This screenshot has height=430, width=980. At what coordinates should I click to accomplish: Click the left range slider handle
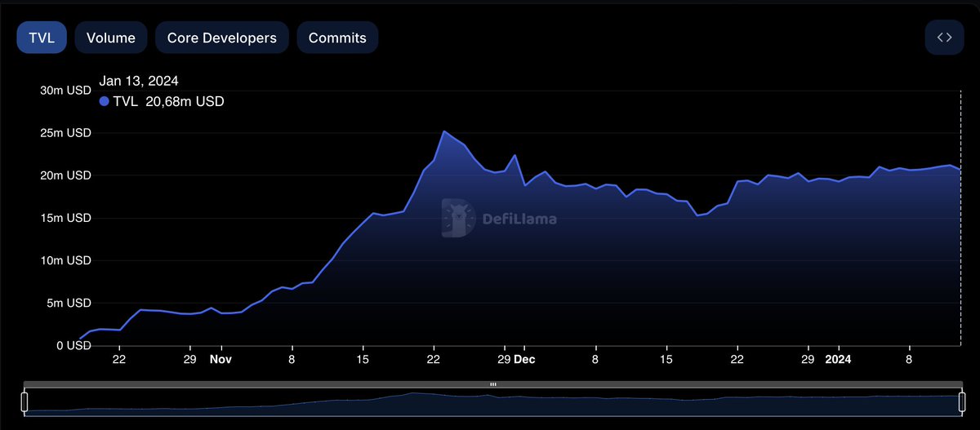(x=24, y=401)
